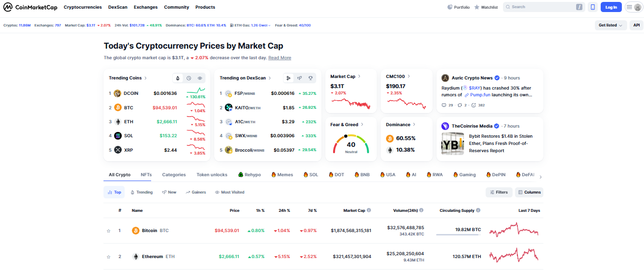Click the Fear & Greed gauge

tap(351, 144)
